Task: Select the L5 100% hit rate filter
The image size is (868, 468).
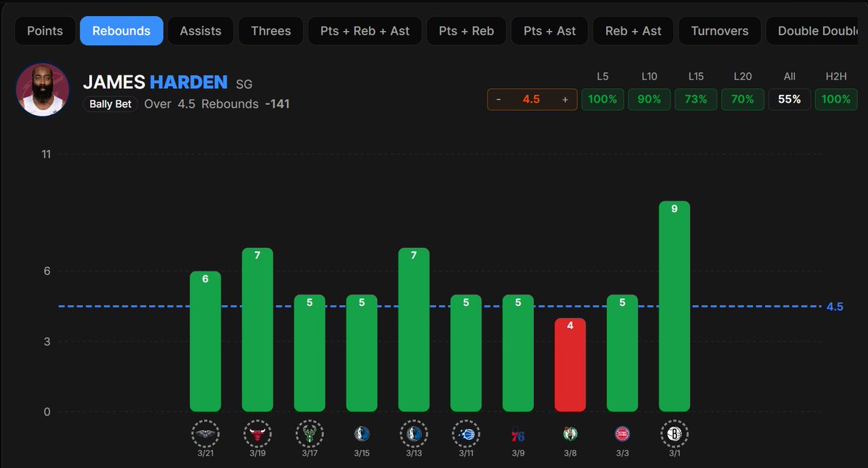Action: 603,99
